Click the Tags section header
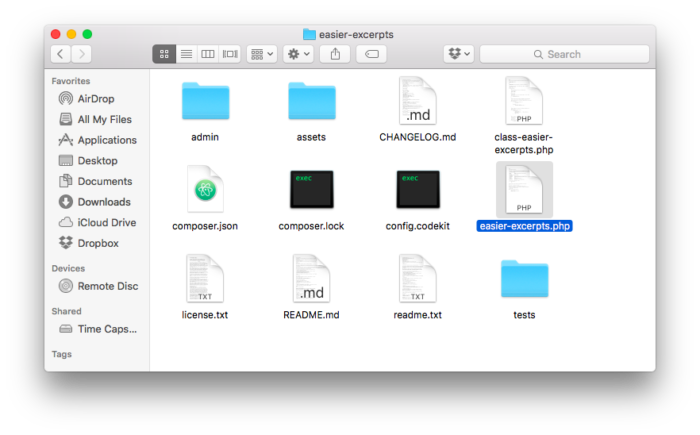700x435 pixels. [62, 354]
